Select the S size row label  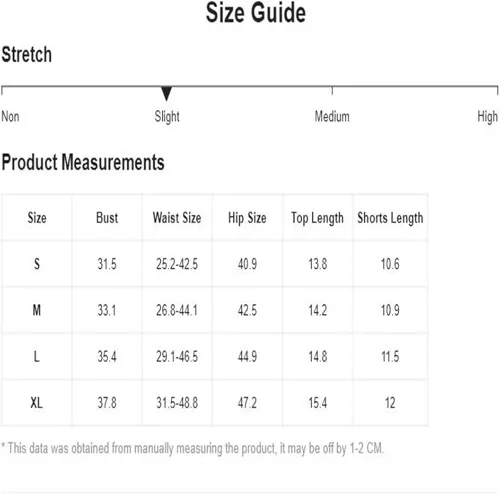point(37,264)
